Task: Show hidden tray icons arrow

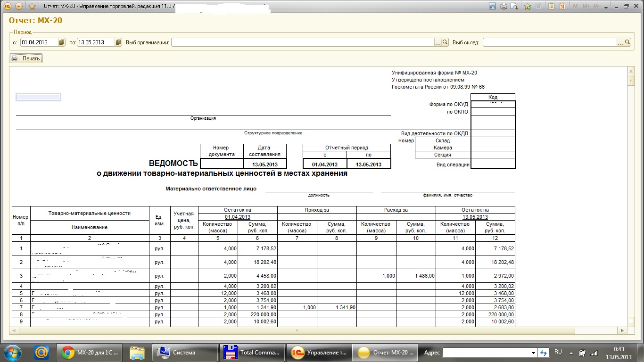Action: [572, 353]
